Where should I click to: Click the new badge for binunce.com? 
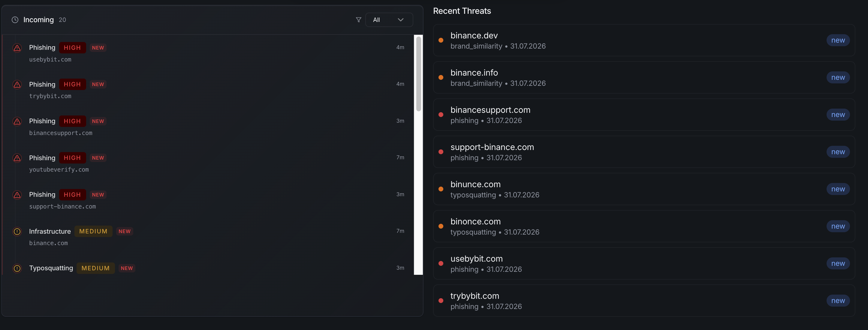pyautogui.click(x=838, y=189)
